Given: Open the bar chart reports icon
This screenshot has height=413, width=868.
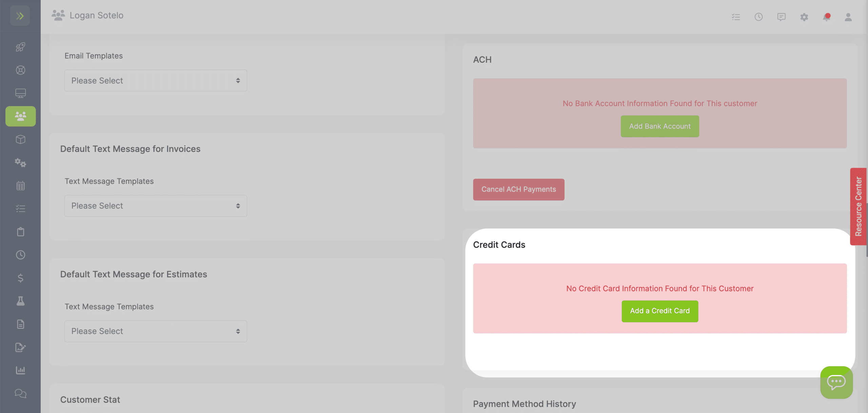Looking at the screenshot, I should click(x=20, y=370).
